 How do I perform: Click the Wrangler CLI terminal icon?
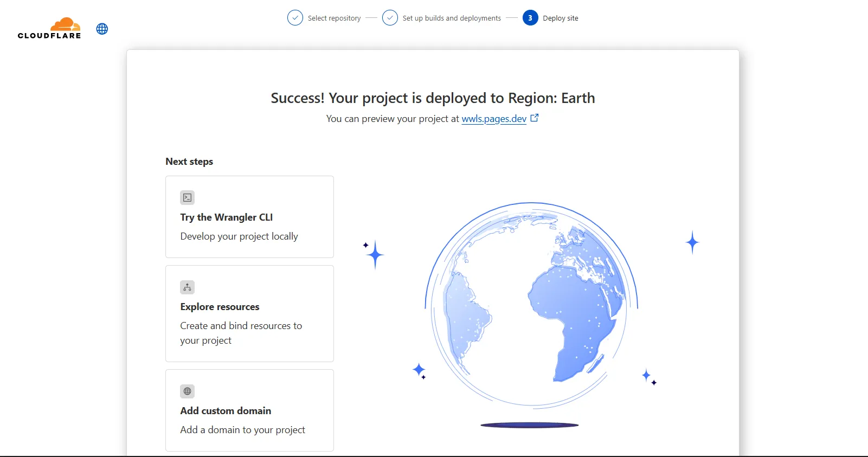[187, 197]
